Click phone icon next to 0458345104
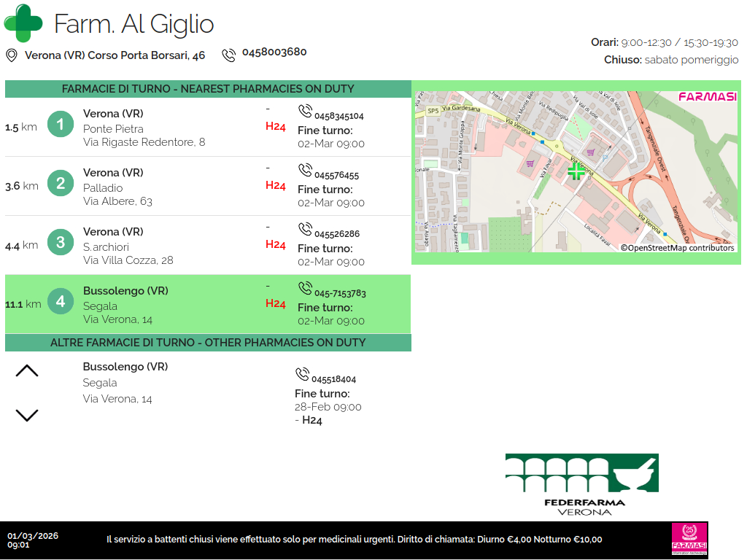Viewport: 747px width, 560px height. point(305,112)
